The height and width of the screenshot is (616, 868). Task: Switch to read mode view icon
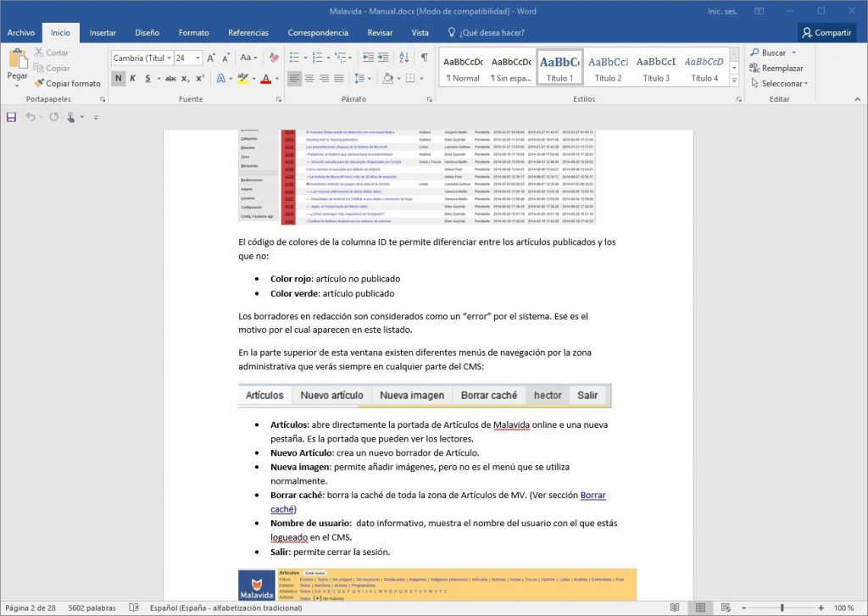pos(674,608)
